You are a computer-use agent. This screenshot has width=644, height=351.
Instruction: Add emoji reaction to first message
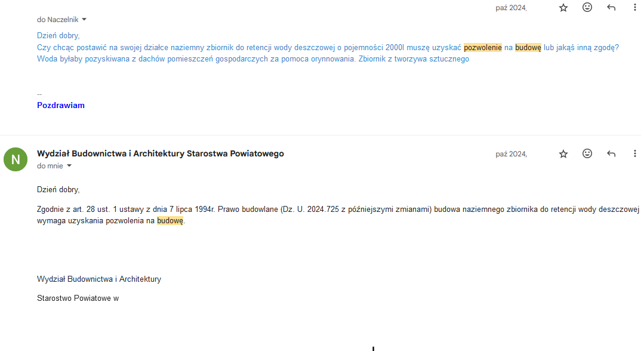pos(587,8)
